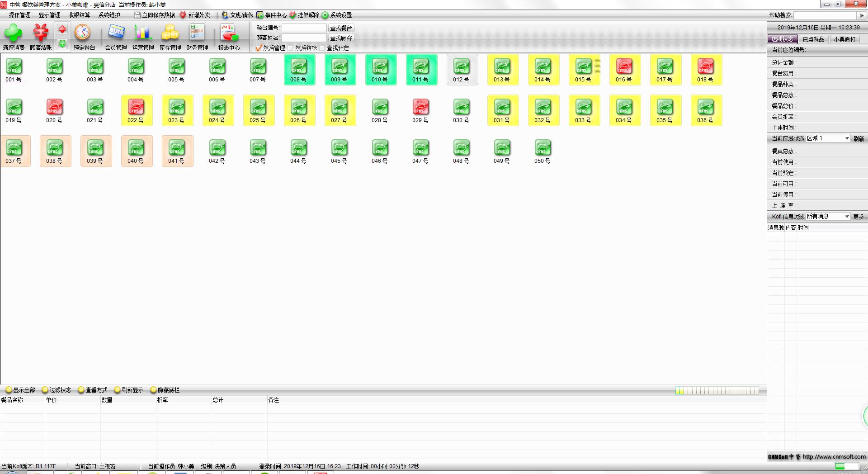Click 刷新 next to area dropdown
This screenshot has width=868, height=474.
click(859, 139)
